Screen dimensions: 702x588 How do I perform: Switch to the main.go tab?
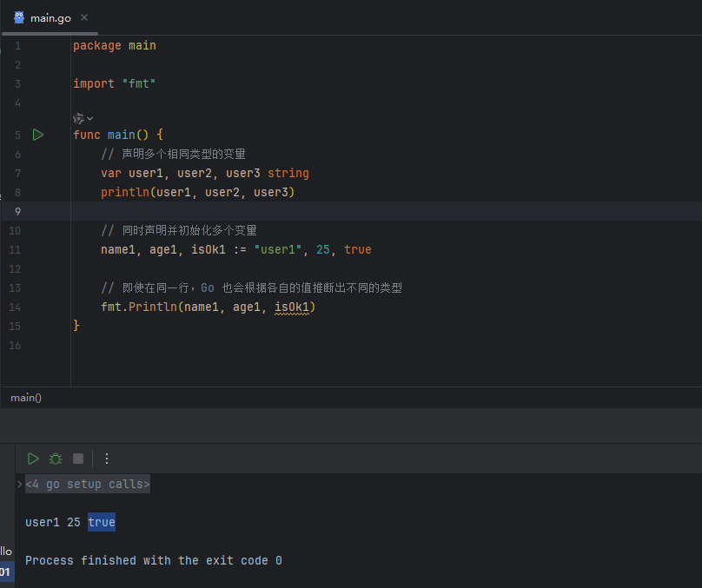point(50,18)
